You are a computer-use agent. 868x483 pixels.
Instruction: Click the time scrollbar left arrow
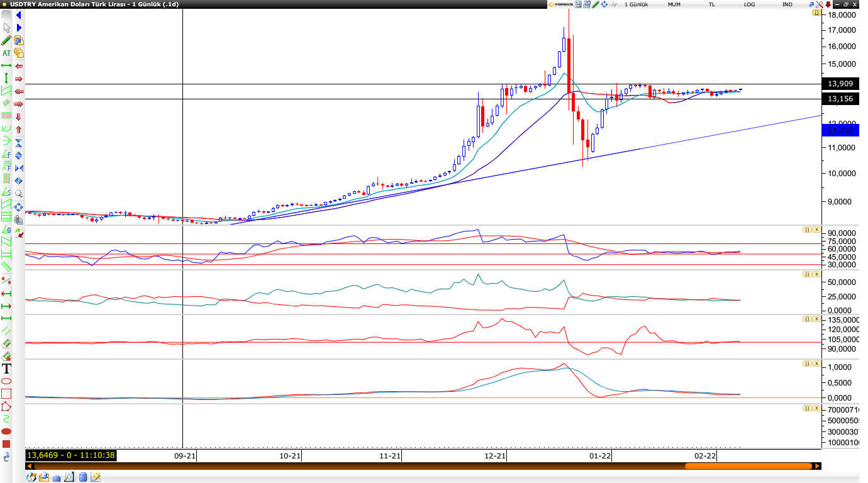tap(28, 466)
